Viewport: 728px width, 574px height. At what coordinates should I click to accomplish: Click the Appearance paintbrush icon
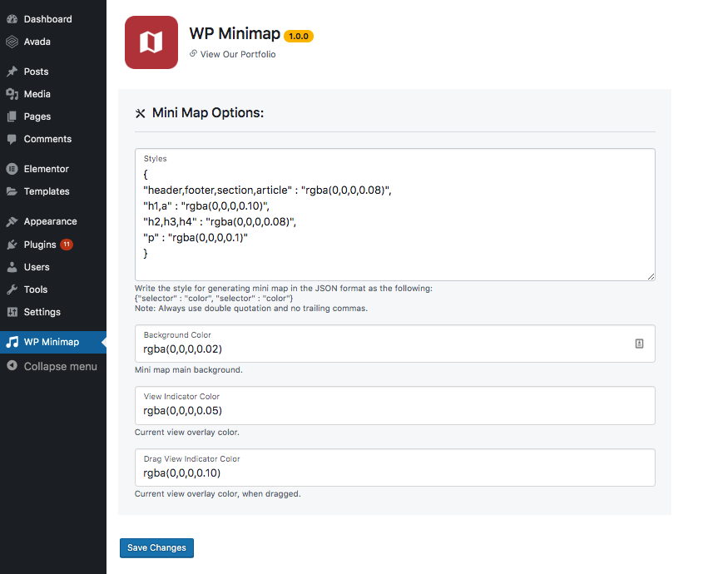tap(12, 221)
